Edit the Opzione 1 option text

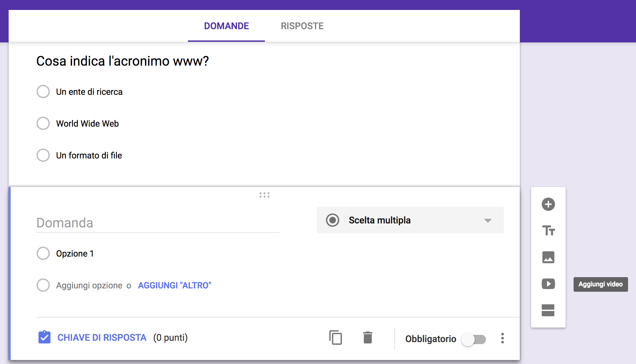coord(75,254)
